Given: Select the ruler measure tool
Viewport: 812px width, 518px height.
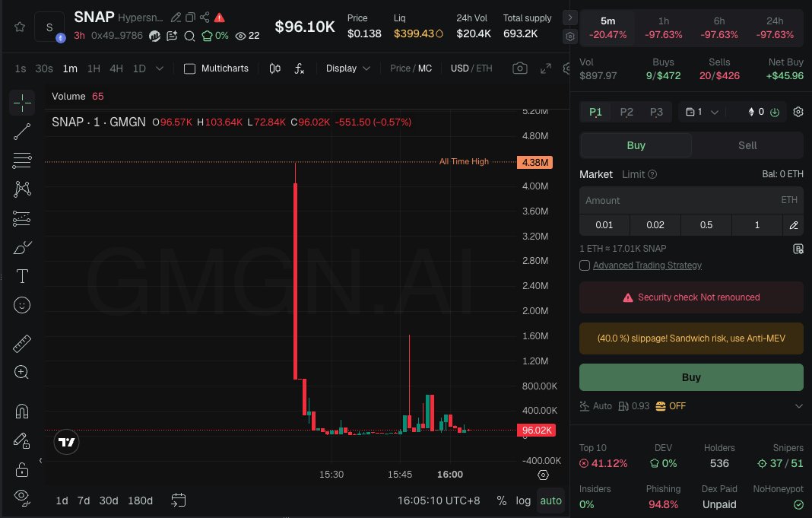Looking at the screenshot, I should 22,344.
